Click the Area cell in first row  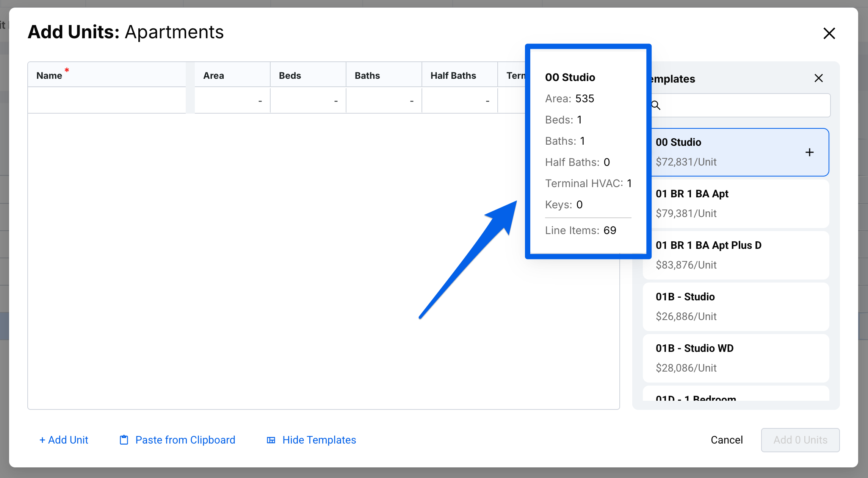coord(232,101)
